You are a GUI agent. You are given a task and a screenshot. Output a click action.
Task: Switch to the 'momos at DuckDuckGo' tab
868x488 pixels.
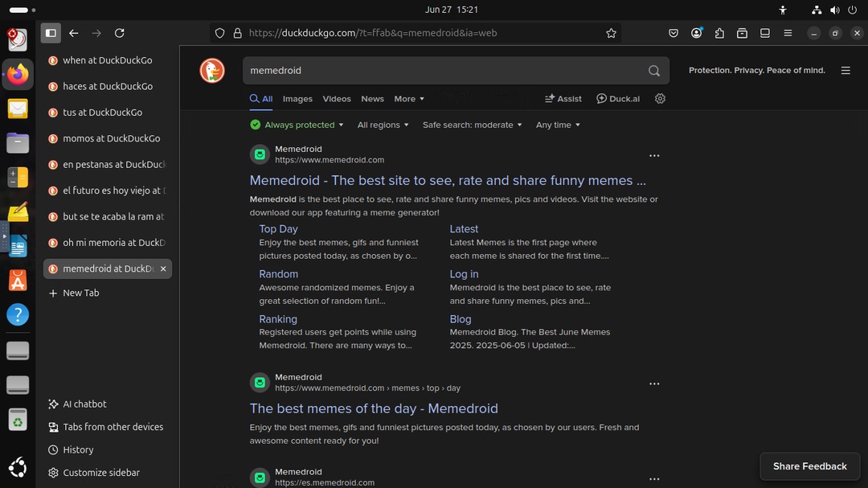point(108,138)
